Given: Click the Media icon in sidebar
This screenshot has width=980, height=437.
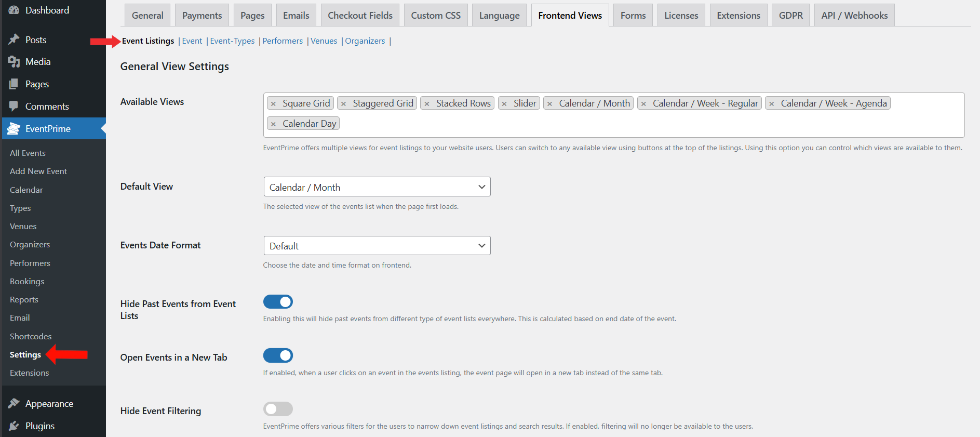Looking at the screenshot, I should click(x=14, y=62).
